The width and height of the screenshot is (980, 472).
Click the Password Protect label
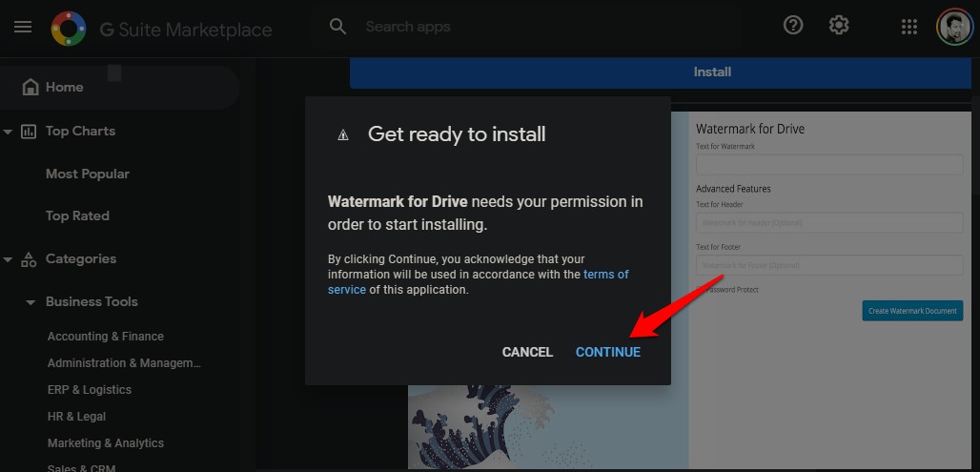[x=730, y=290]
